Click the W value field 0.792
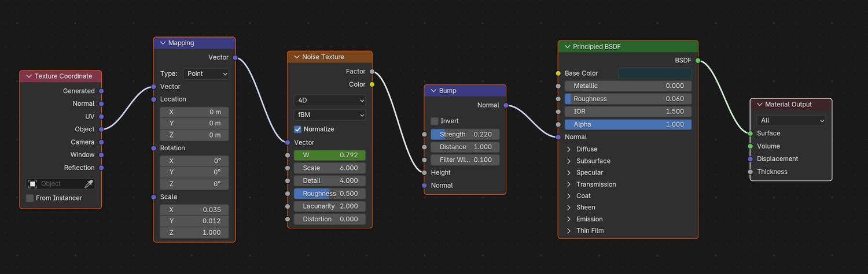The height and width of the screenshot is (274, 868). 330,155
